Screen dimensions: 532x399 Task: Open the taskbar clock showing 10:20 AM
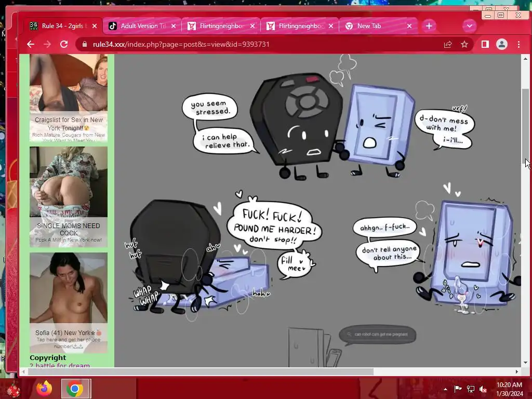509,389
